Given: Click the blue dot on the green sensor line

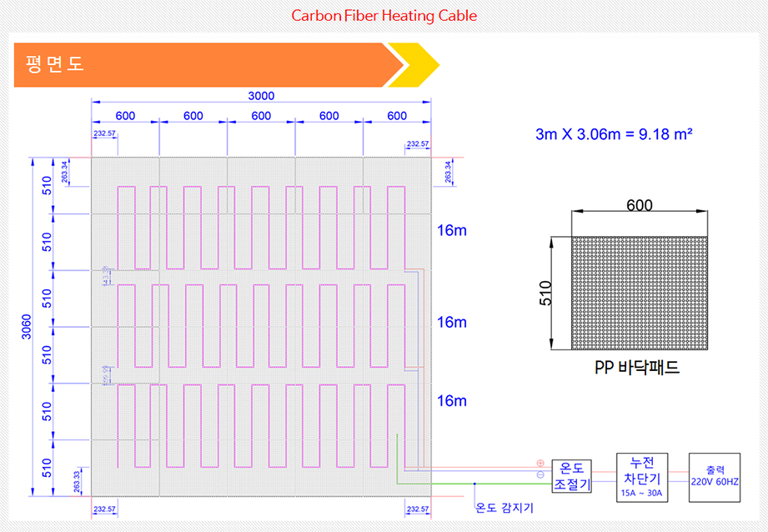Looking at the screenshot, I should [x=474, y=484].
